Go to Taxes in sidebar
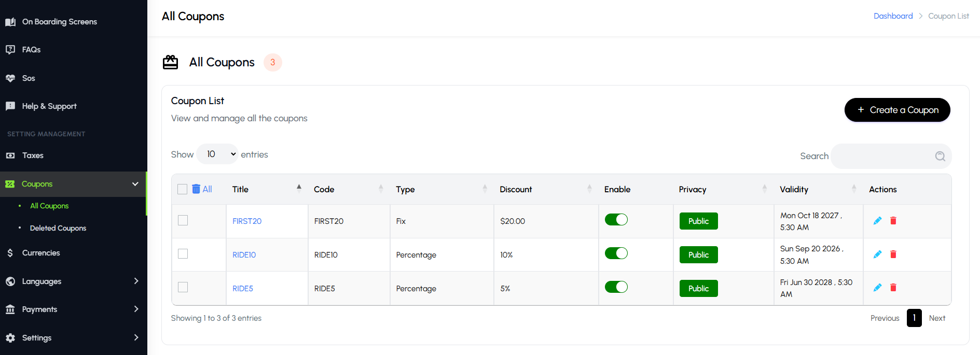The height and width of the screenshot is (355, 980). click(x=33, y=155)
